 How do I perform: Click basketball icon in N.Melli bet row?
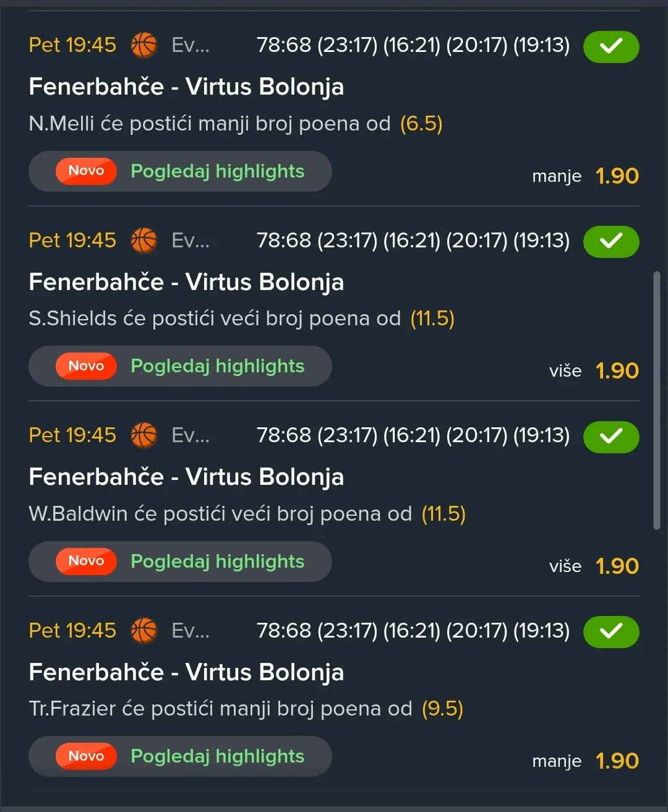tap(144, 45)
